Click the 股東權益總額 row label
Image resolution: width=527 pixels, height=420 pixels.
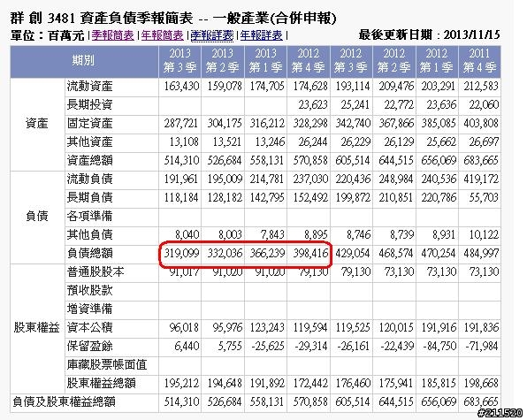101,384
